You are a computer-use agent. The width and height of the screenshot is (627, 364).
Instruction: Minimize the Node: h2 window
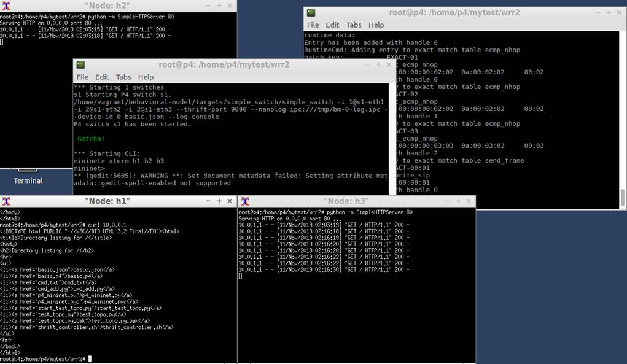(207, 6)
